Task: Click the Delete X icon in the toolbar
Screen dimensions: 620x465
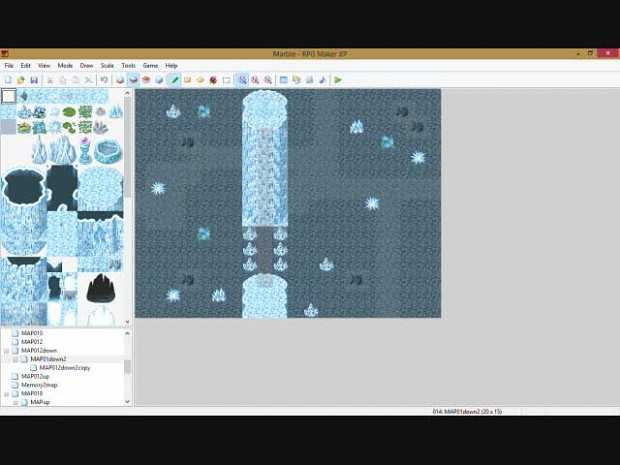Action: tap(88, 80)
